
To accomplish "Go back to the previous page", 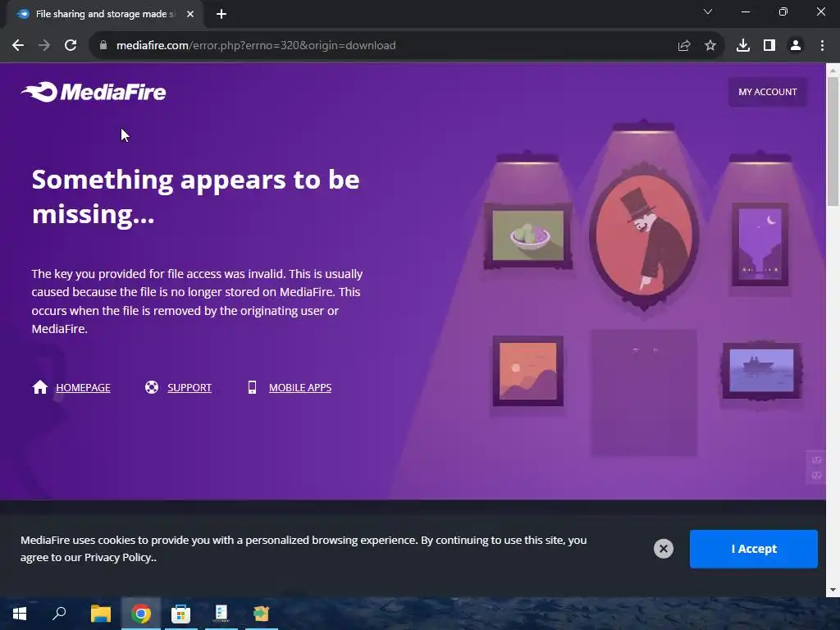I will pos(18,46).
